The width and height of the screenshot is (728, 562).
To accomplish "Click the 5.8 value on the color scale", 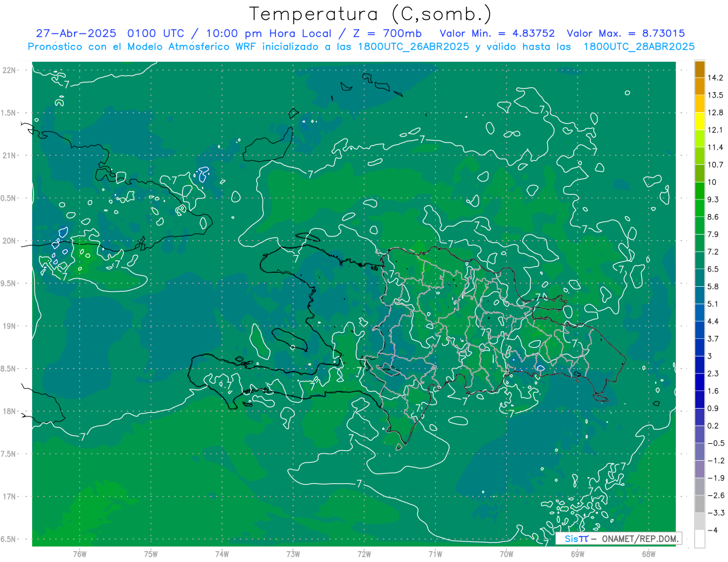I will (713, 286).
